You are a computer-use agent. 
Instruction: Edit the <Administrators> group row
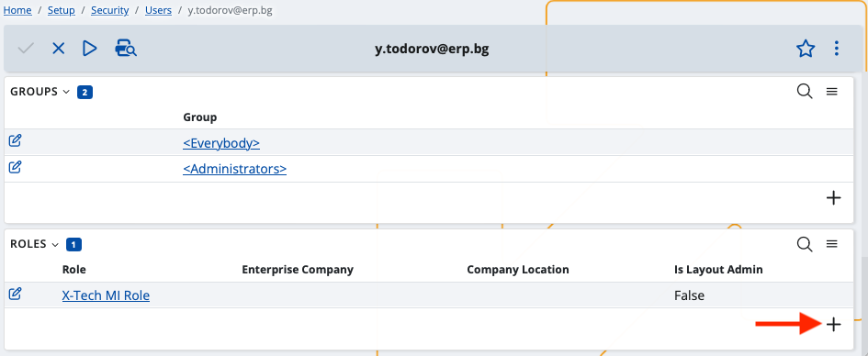[15, 166]
